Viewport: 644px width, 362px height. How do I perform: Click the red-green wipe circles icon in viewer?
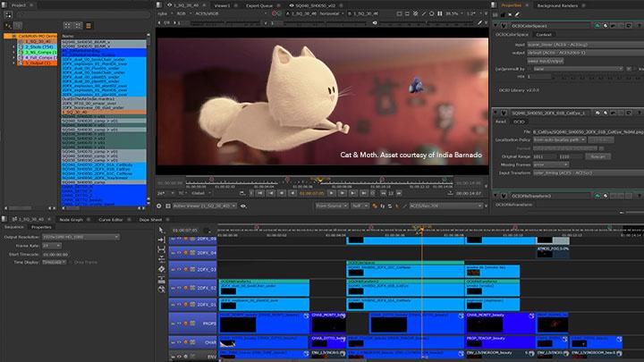pos(276,13)
